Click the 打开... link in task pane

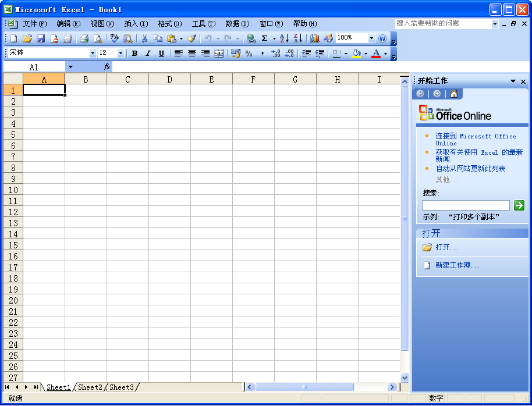click(x=447, y=247)
